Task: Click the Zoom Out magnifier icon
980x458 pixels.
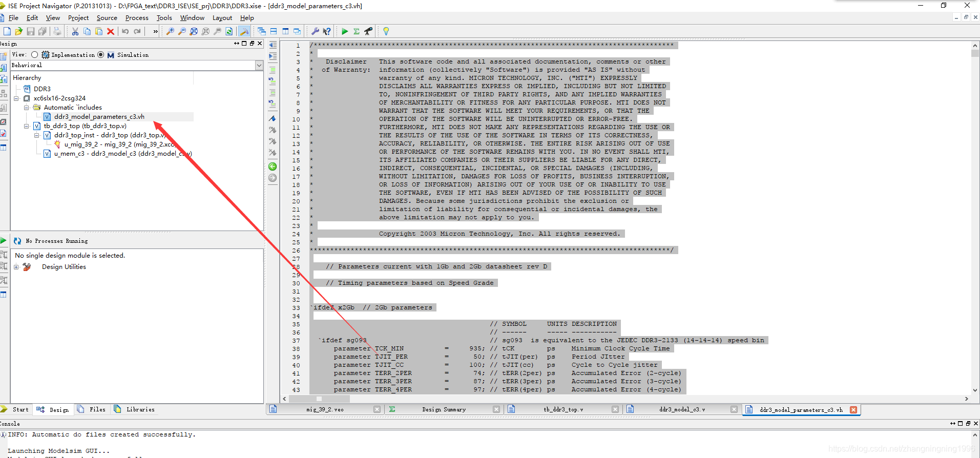Action: pyautogui.click(x=182, y=31)
